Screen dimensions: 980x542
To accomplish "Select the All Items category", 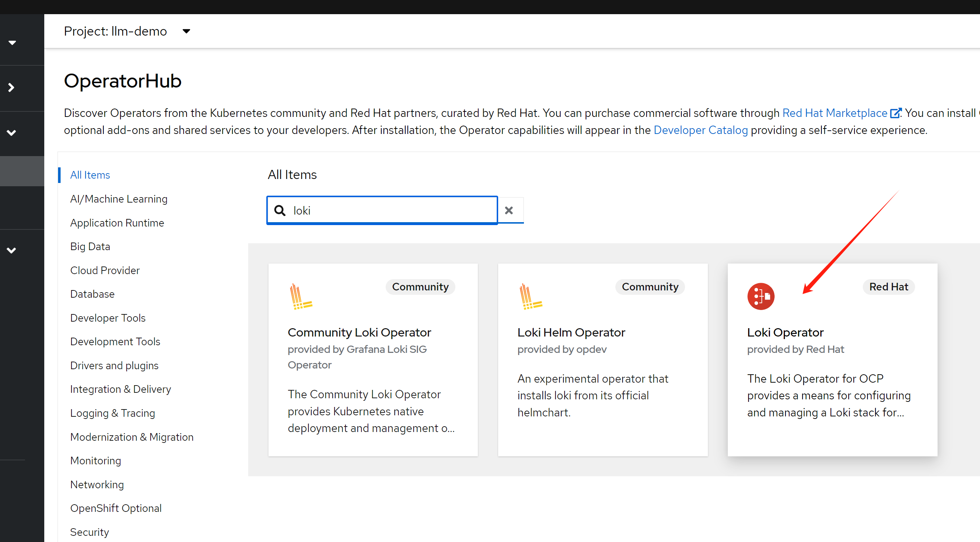I will click(x=90, y=175).
